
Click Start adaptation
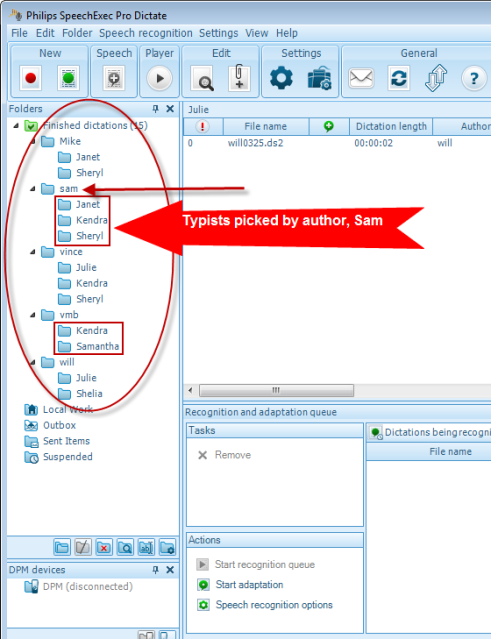point(240,585)
